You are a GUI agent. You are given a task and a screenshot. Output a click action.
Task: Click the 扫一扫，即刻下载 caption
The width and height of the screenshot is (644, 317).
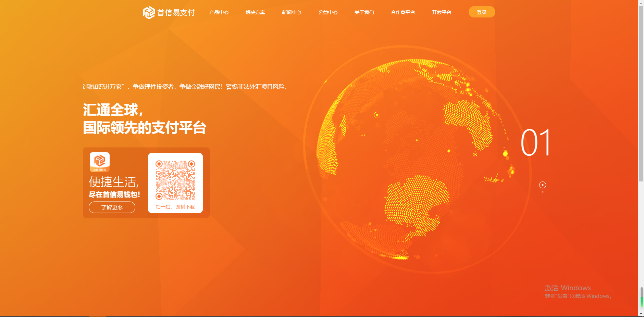(x=175, y=207)
